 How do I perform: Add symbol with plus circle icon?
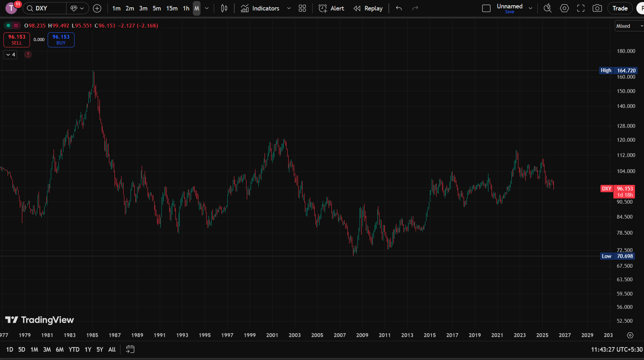(x=97, y=8)
